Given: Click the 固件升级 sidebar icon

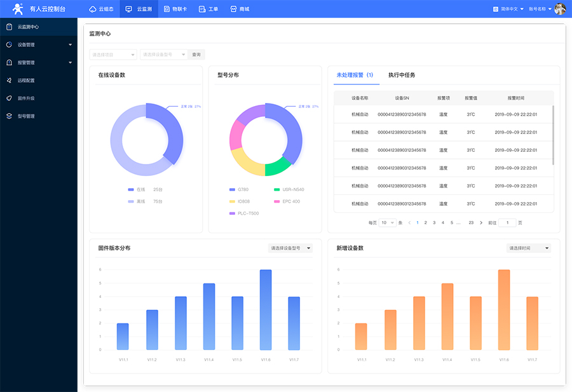Looking at the screenshot, I should click(x=10, y=98).
